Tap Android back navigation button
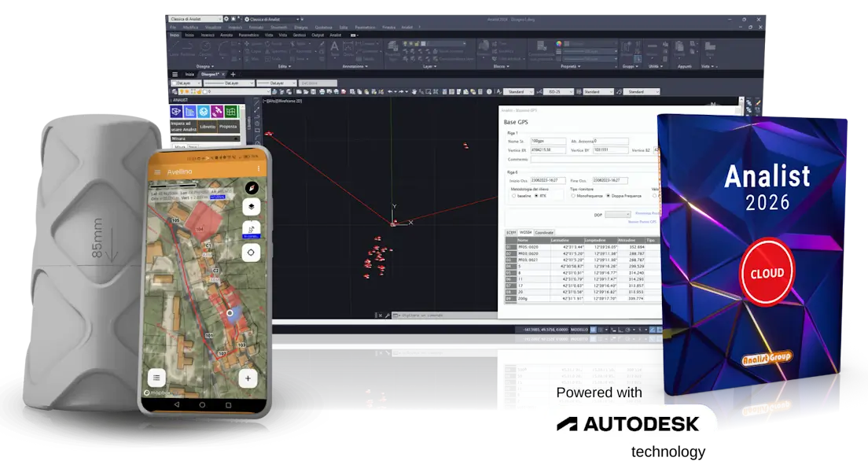This screenshot has height=472, width=868. tap(177, 405)
